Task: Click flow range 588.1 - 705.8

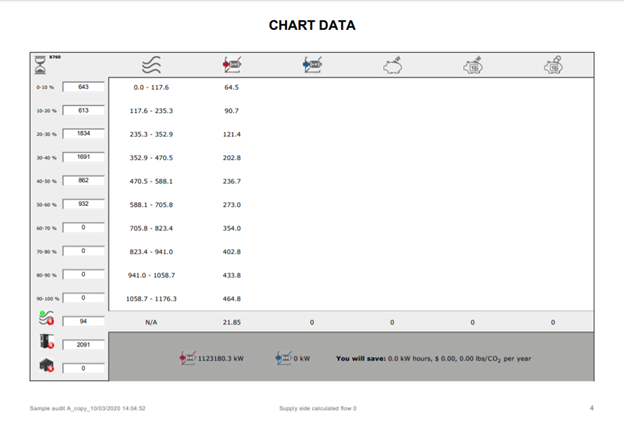Action: tap(151, 205)
